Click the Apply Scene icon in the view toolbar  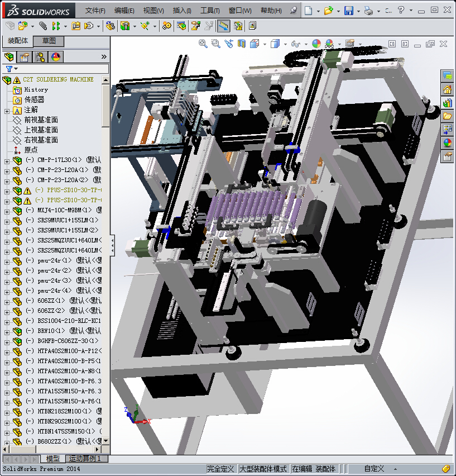pyautogui.click(x=329, y=44)
